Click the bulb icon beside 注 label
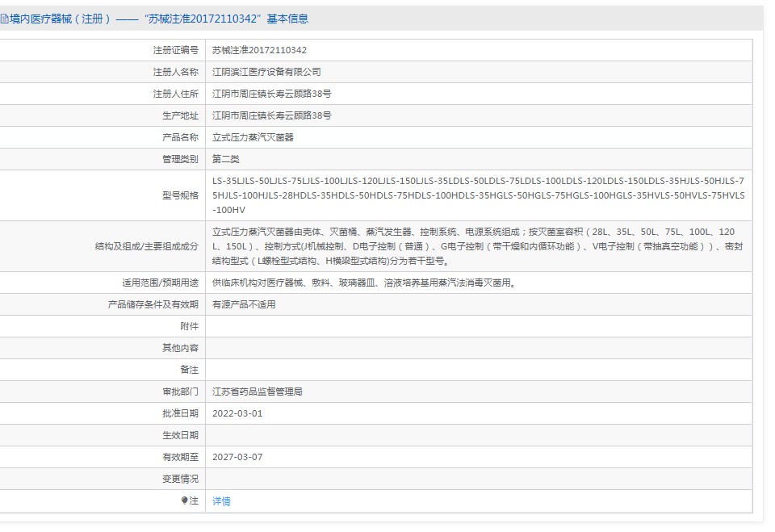775x532 pixels. pos(184,501)
